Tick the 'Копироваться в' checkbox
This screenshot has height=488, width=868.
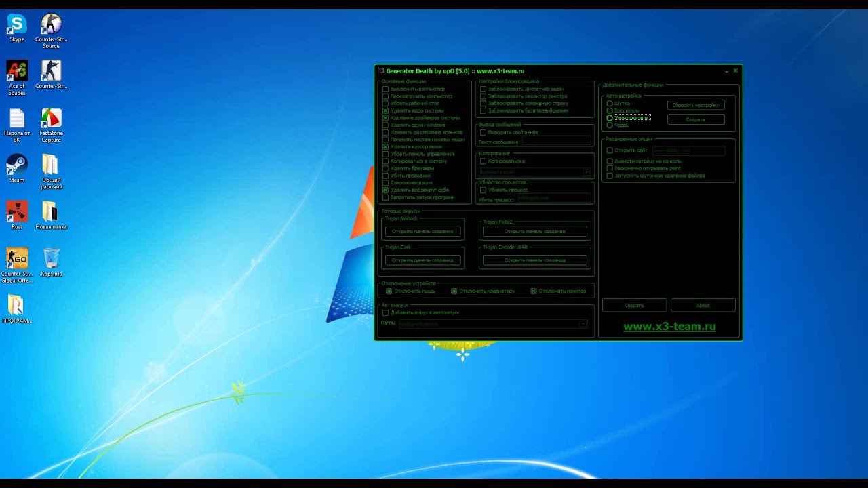pos(484,161)
